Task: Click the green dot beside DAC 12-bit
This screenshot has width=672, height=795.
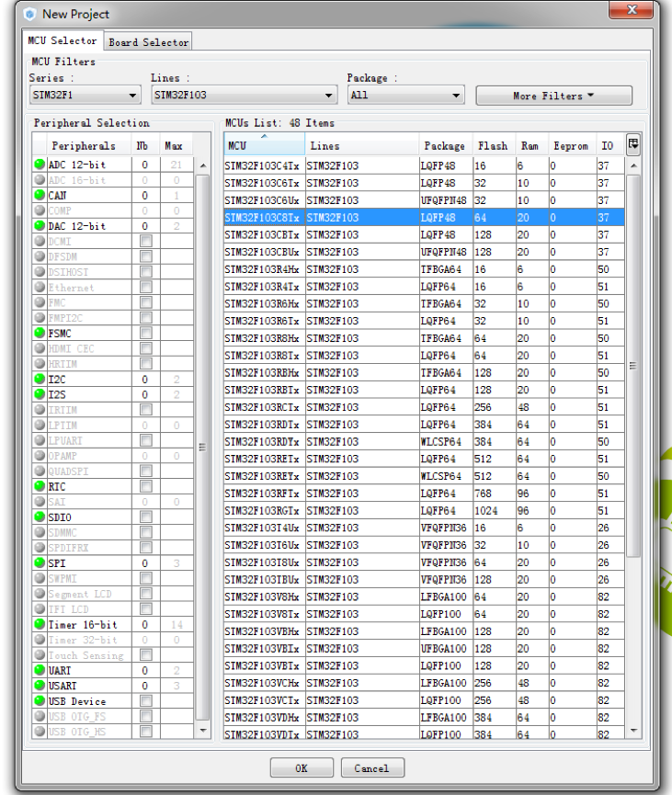Action: click(x=39, y=225)
